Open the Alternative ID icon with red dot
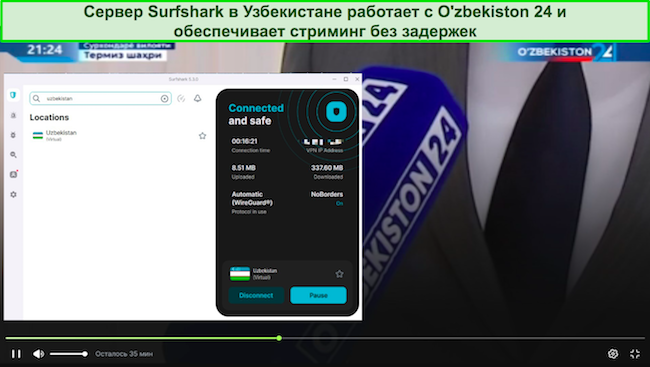This screenshot has height=367, width=650. click(x=14, y=174)
